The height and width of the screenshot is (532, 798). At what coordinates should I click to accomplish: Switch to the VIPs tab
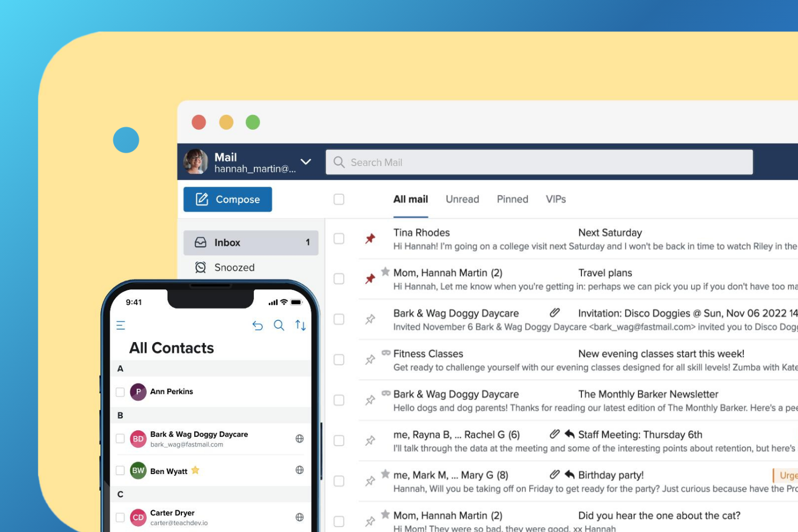tap(556, 199)
